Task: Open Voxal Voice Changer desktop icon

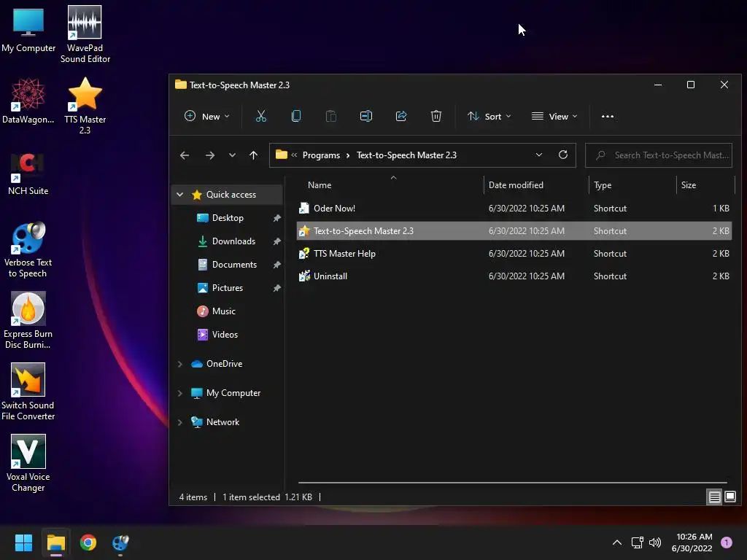Action: tap(28, 464)
